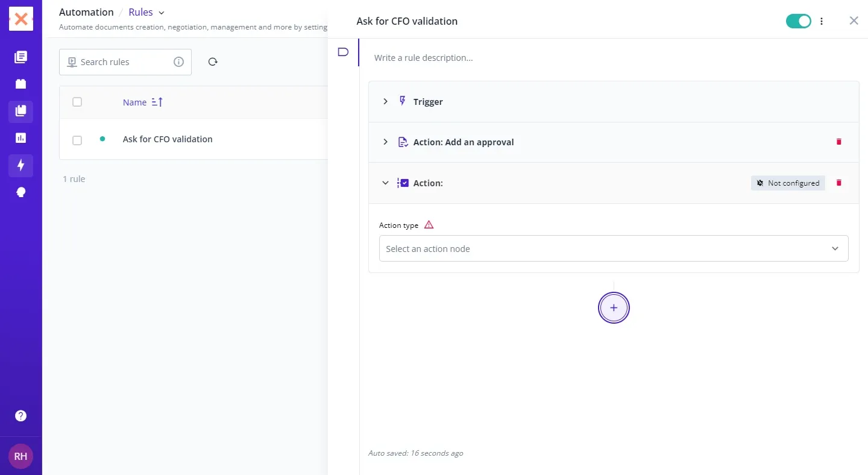Open the Ask for CFO validation rule
868x475 pixels.
[x=168, y=139]
